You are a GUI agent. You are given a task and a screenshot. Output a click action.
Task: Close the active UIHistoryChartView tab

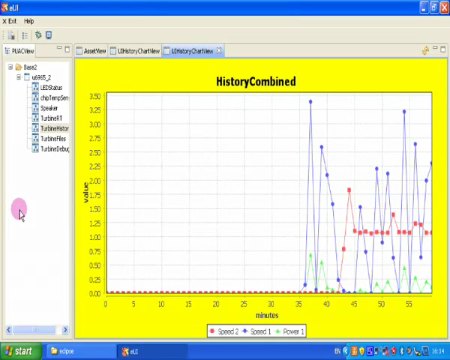pos(219,51)
